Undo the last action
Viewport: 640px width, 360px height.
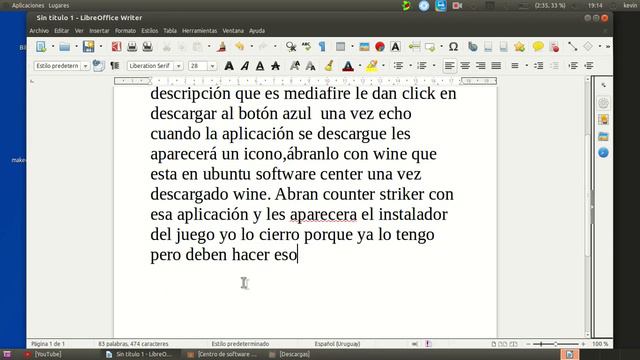pos(240,47)
